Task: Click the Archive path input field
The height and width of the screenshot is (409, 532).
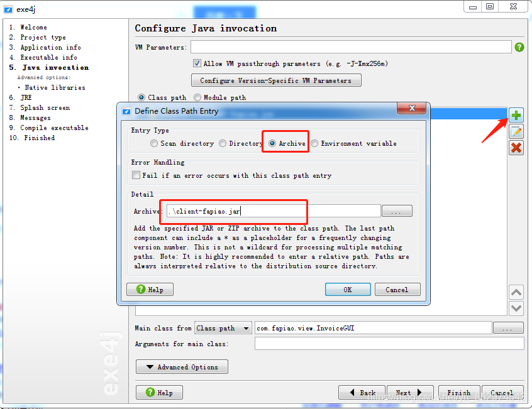Action: coord(274,211)
